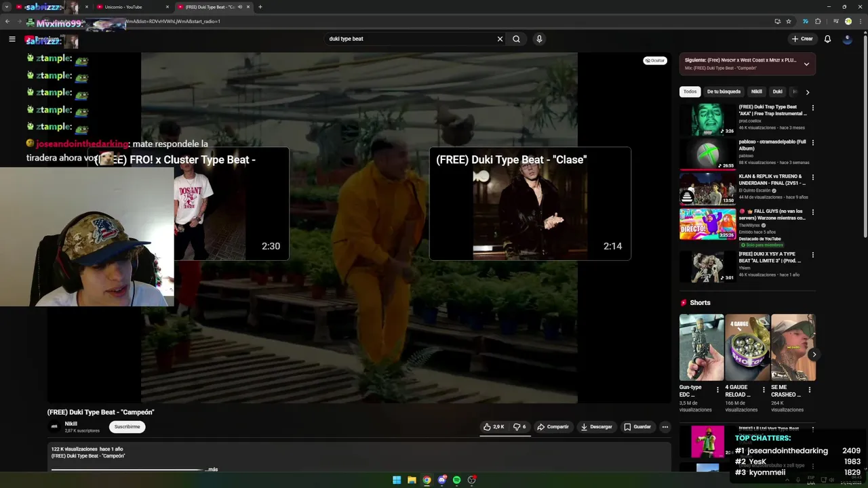
Task: Save video with the Guardar button
Action: click(637, 427)
